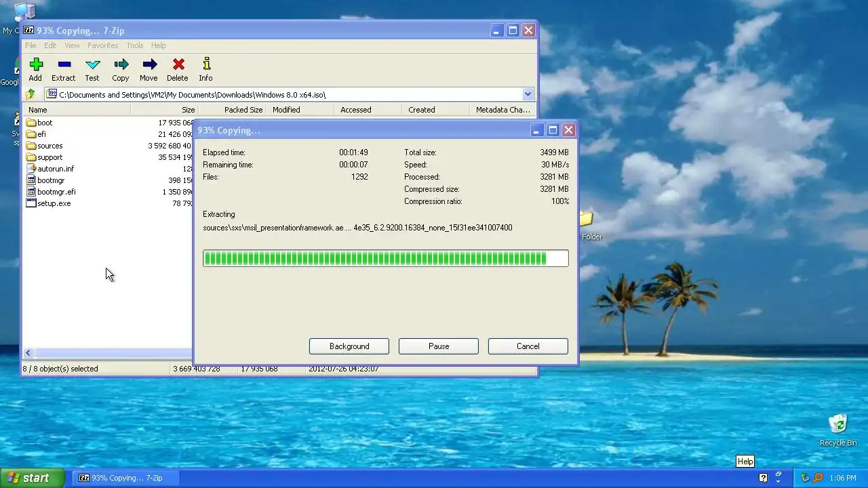Select the support folder icon
Image resolution: width=868 pixels, height=488 pixels.
point(31,157)
